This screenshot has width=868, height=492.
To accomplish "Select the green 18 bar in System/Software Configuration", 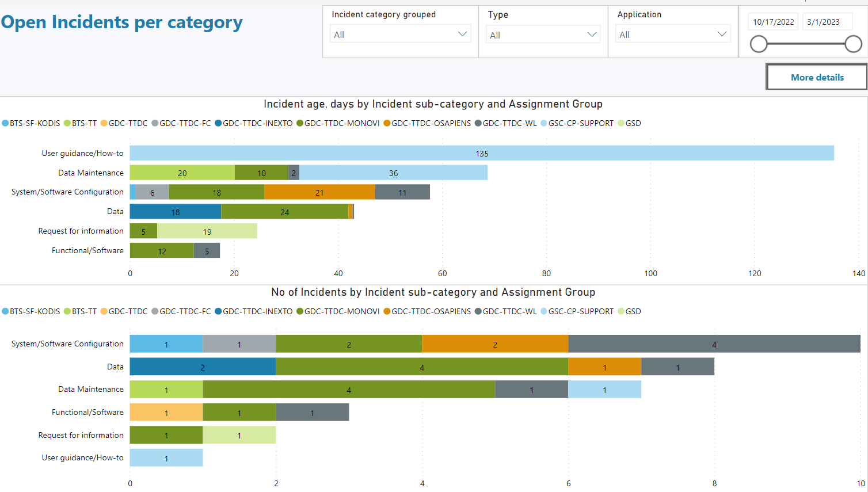I will [216, 192].
